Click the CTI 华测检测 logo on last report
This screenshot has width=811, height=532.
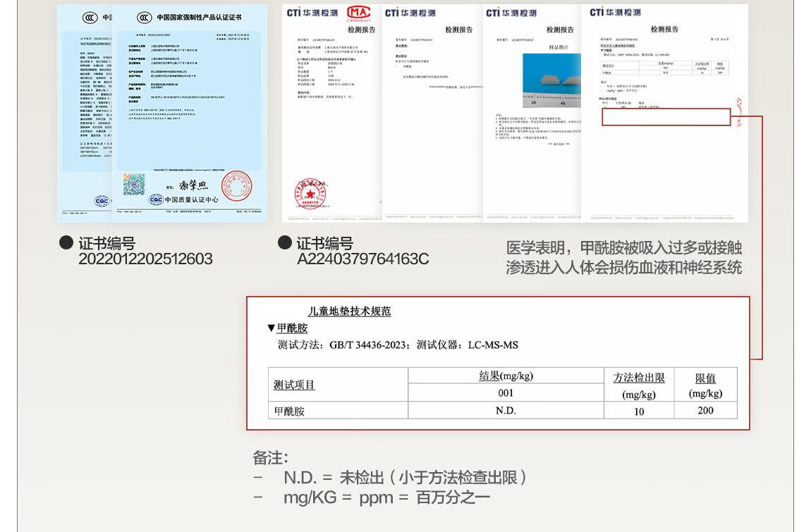click(x=615, y=12)
